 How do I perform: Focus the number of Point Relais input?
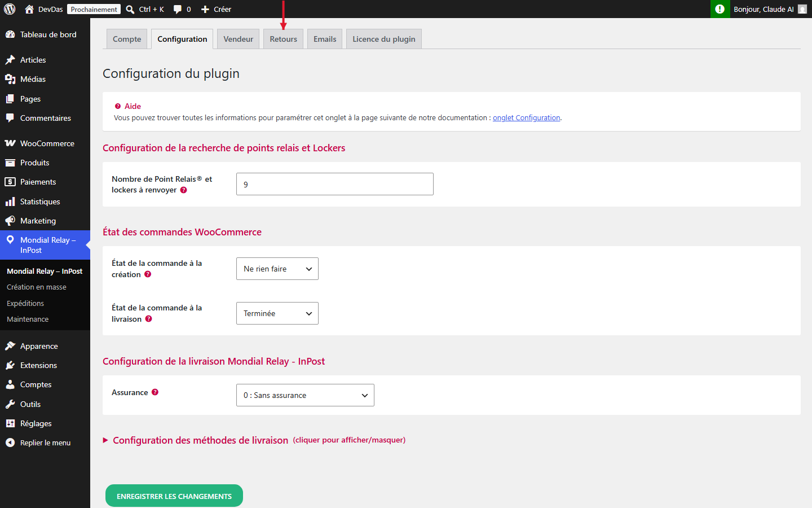[x=335, y=184]
